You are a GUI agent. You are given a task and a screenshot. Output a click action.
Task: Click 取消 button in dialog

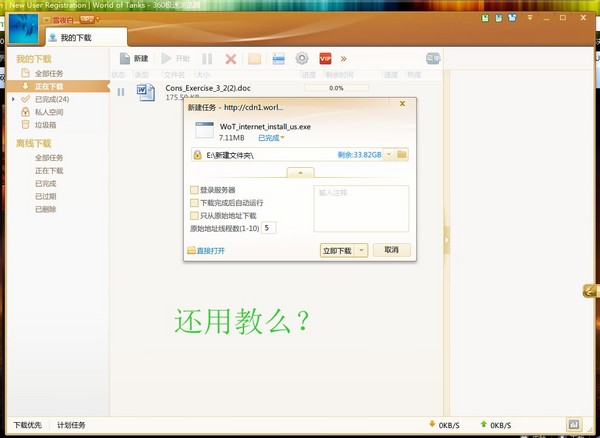tap(392, 250)
